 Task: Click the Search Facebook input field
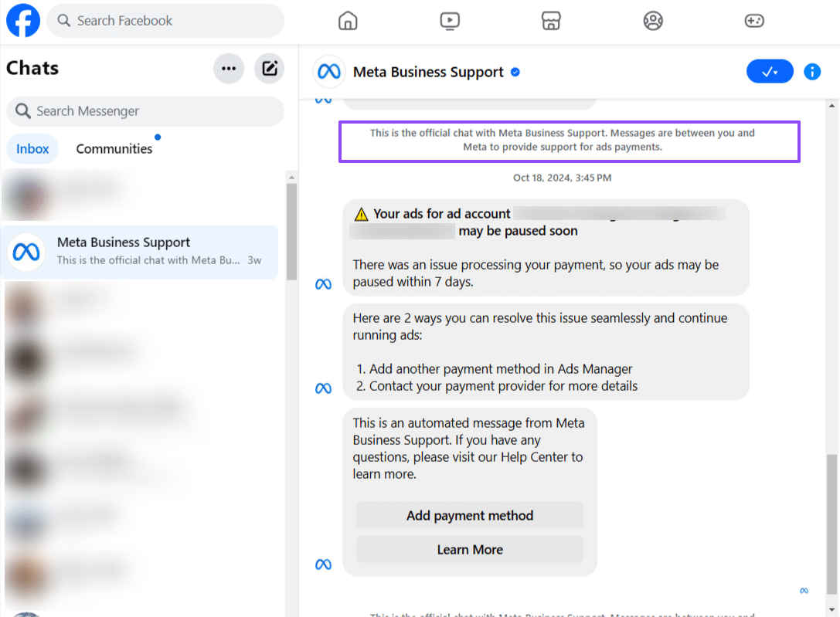point(165,20)
